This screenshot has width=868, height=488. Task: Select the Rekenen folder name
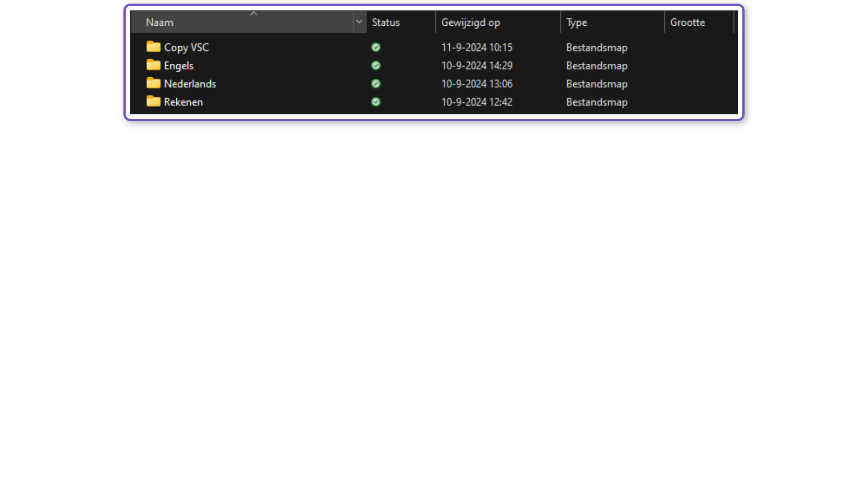tap(183, 102)
